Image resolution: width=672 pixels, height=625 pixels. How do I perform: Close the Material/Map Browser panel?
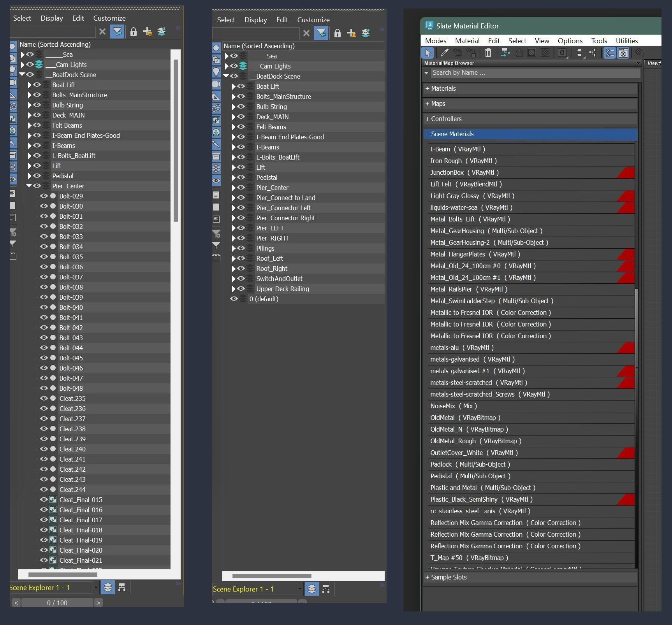point(638,63)
